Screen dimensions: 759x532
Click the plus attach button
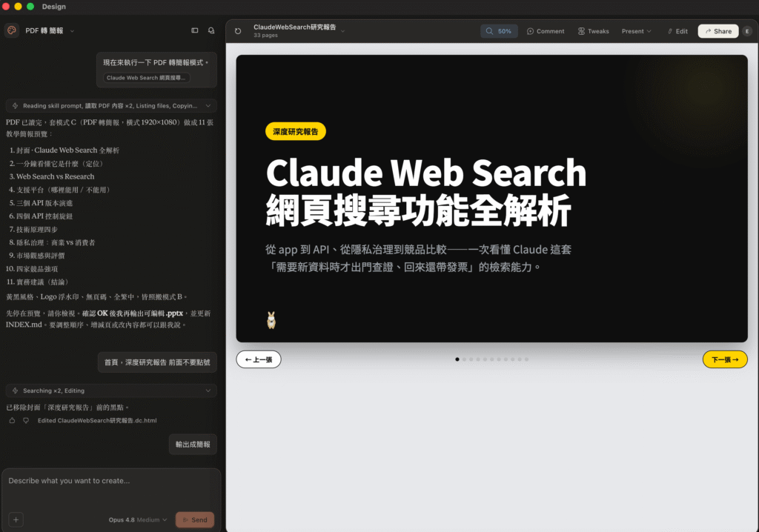[16, 519]
